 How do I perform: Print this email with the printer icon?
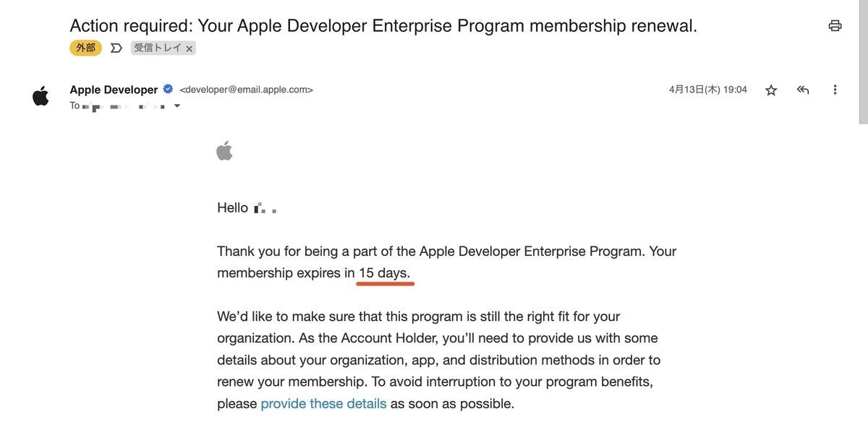click(835, 26)
